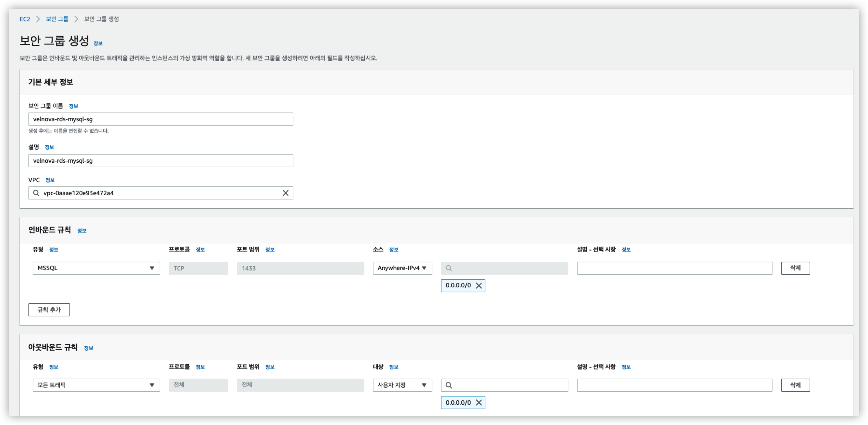Click 규칙 추가 button
Screen dimensions: 868x425
coord(49,310)
